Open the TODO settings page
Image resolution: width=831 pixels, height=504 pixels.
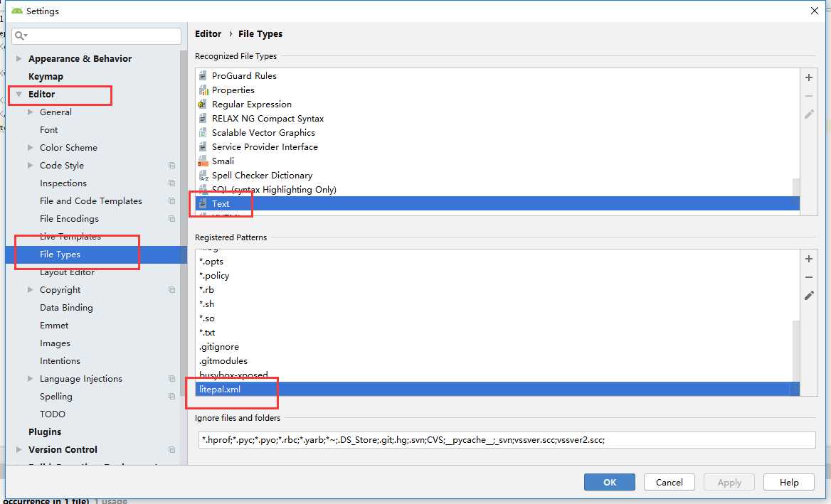(x=53, y=414)
